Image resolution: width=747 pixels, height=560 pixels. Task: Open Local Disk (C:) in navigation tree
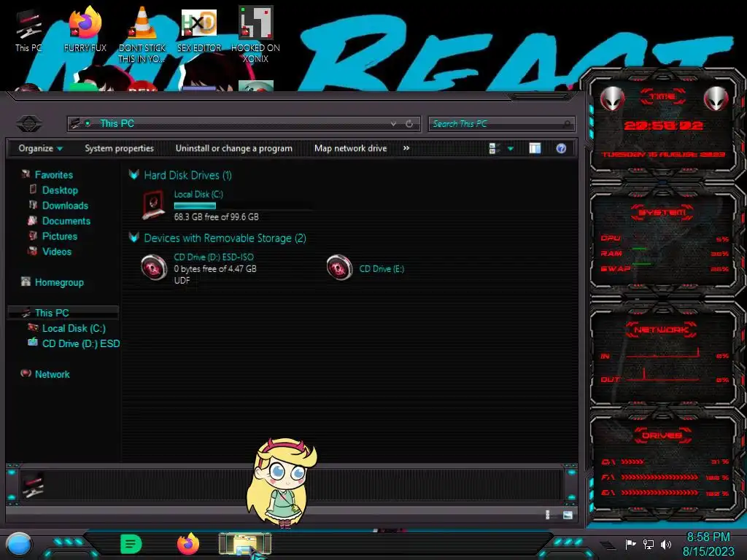tap(74, 328)
